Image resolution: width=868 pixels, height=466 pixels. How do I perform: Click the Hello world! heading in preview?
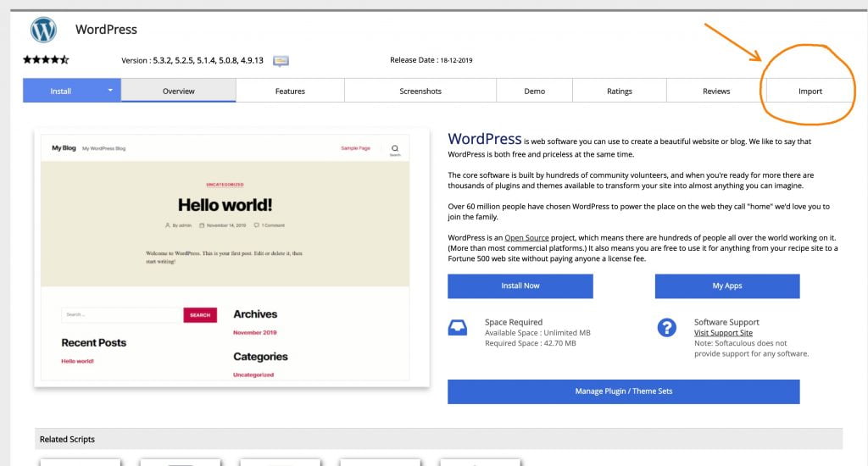point(225,205)
